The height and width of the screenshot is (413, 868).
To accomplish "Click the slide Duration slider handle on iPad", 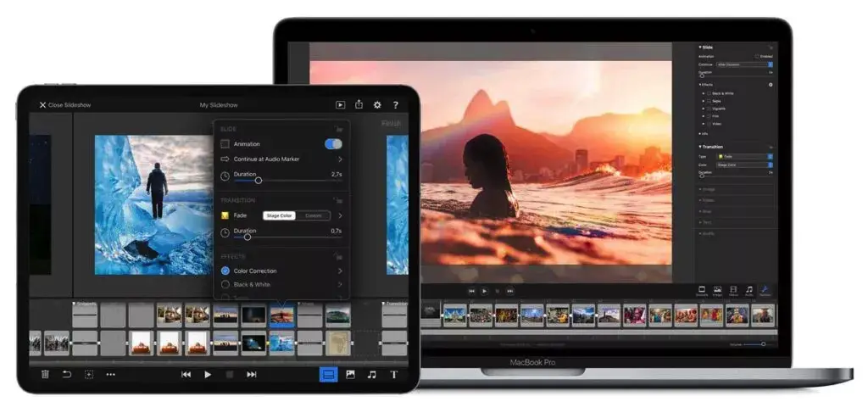I will 259,180.
